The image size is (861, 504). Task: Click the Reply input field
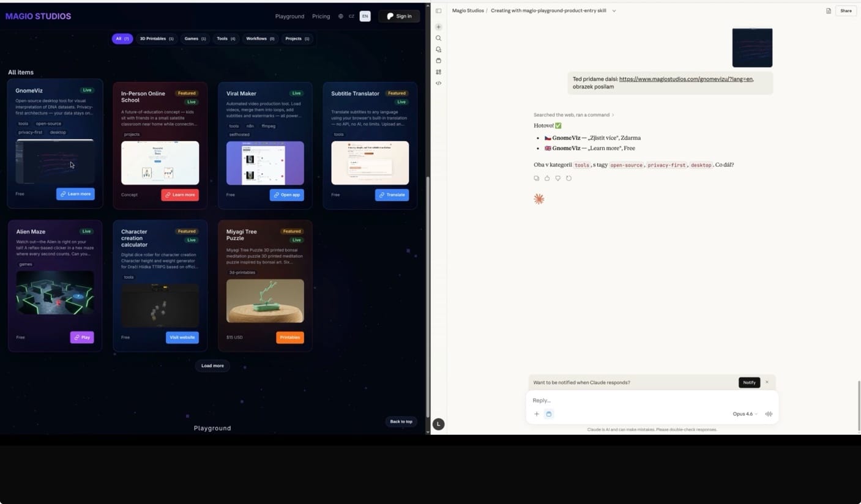[612, 400]
